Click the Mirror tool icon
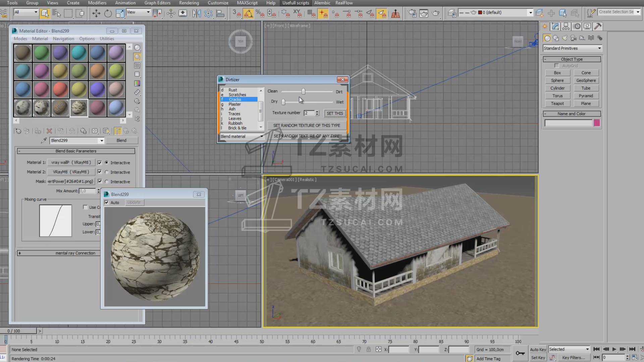This screenshot has height=362, width=644. tap(197, 13)
